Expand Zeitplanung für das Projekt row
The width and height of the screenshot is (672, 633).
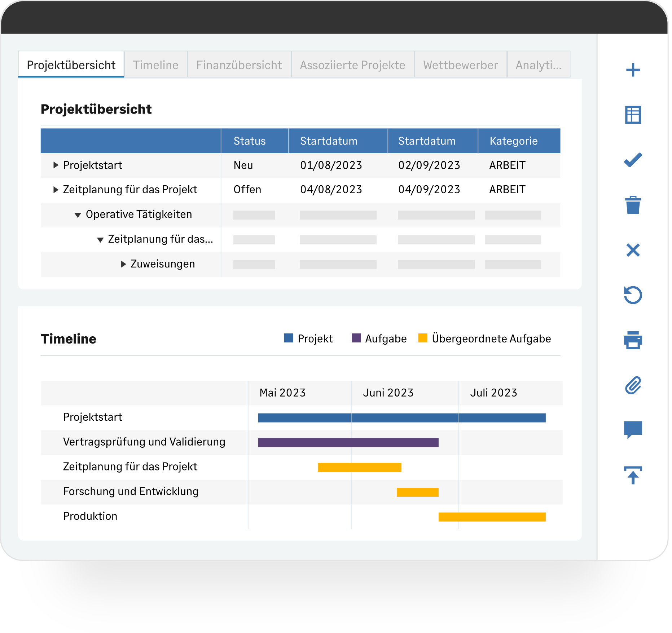click(x=56, y=190)
